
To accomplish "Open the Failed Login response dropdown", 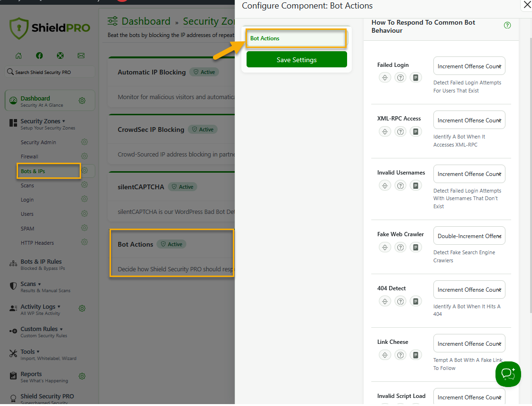I will (x=469, y=66).
